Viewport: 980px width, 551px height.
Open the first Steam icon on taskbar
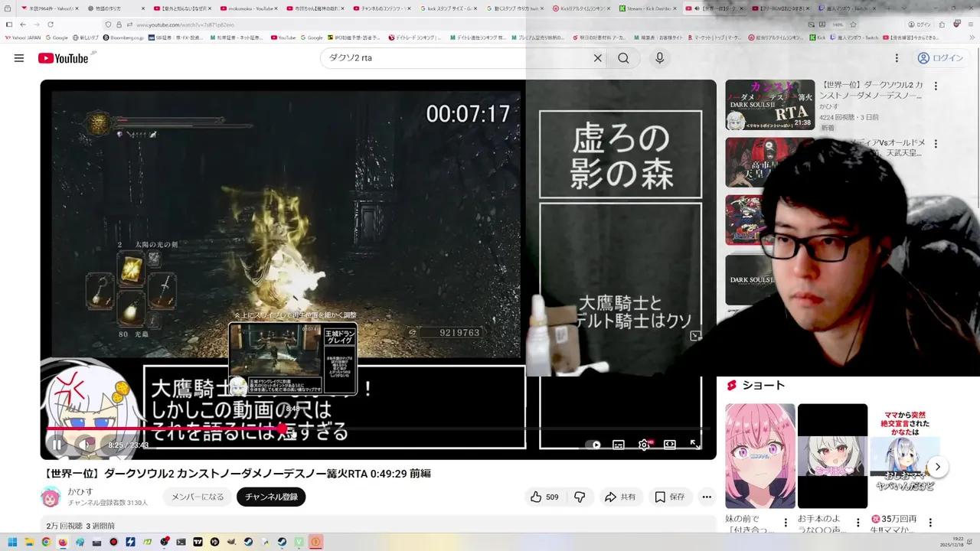tap(248, 542)
